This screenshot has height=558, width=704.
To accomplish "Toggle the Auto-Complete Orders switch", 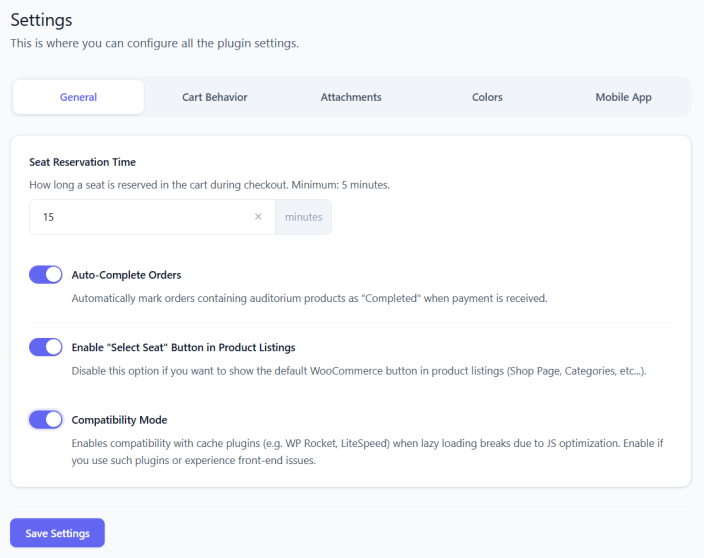I will pos(46,275).
